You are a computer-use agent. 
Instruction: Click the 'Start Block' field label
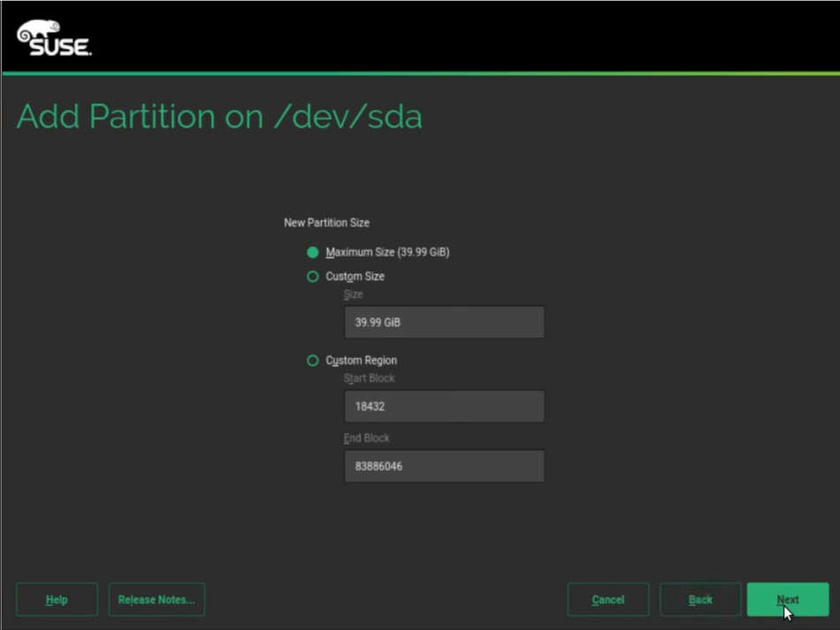point(369,378)
